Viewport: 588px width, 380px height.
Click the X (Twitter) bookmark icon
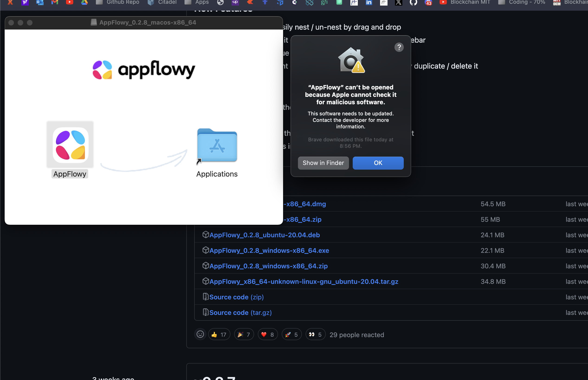tap(398, 3)
